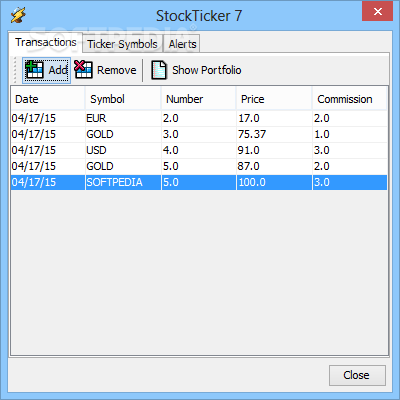Click number 5.0 in the SOFTPEDIA row
Image resolution: width=400 pixels, height=400 pixels.
[199, 182]
